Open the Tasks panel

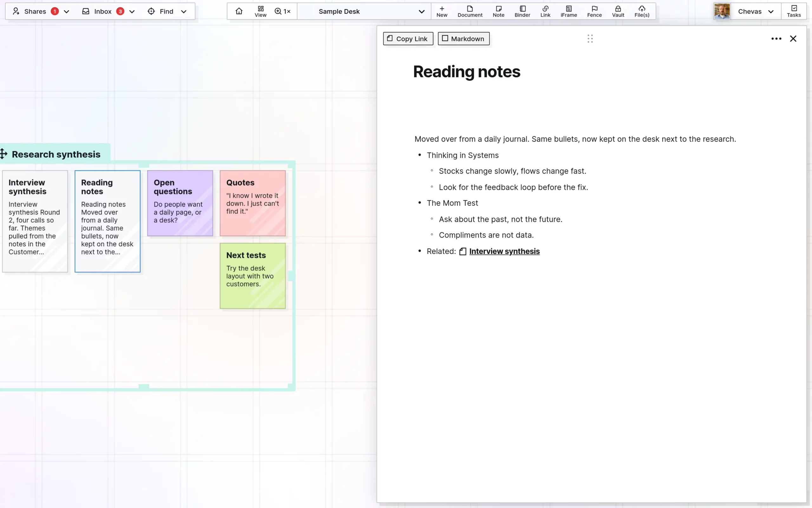pos(794,11)
